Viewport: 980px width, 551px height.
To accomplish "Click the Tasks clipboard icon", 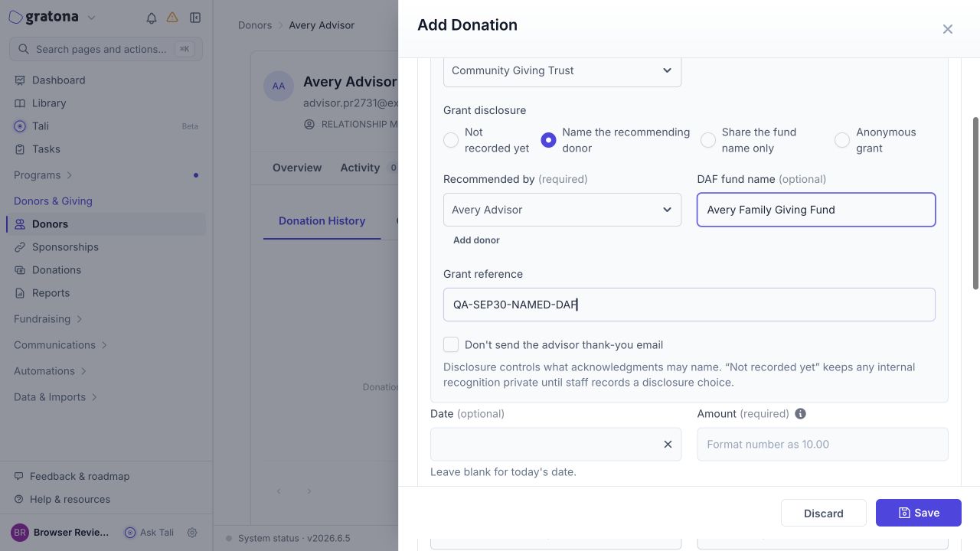I will pyautogui.click(x=20, y=149).
